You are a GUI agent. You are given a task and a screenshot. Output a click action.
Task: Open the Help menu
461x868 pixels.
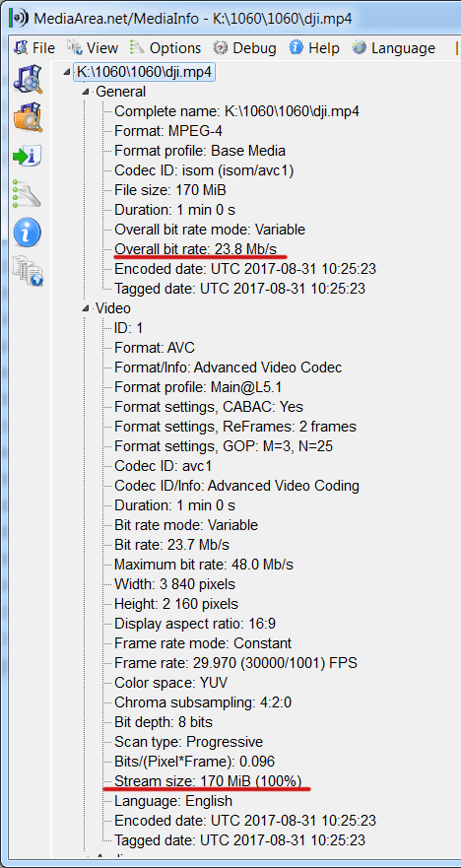(x=314, y=48)
